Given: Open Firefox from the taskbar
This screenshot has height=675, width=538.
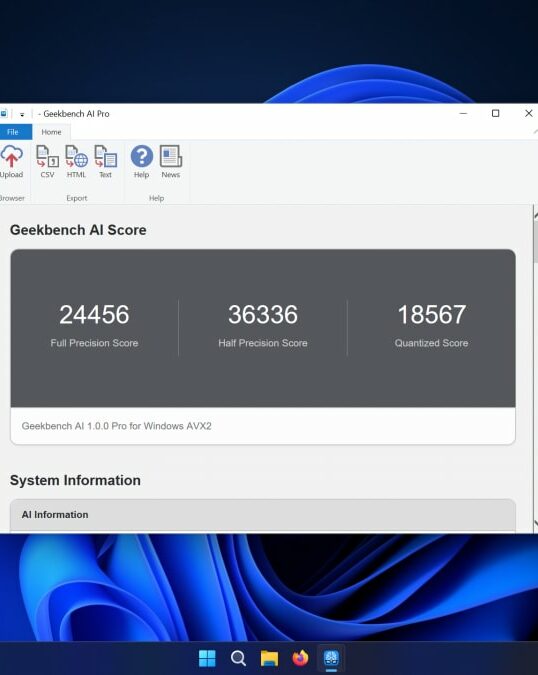Looking at the screenshot, I should [x=300, y=658].
